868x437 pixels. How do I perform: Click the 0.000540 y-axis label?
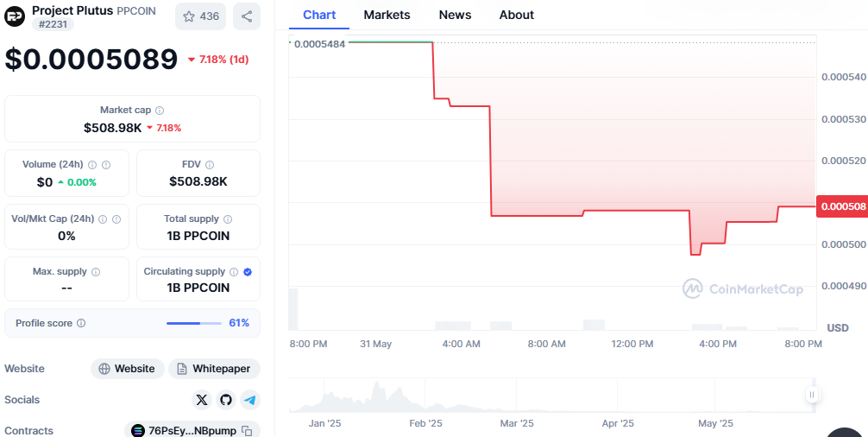[844, 77]
